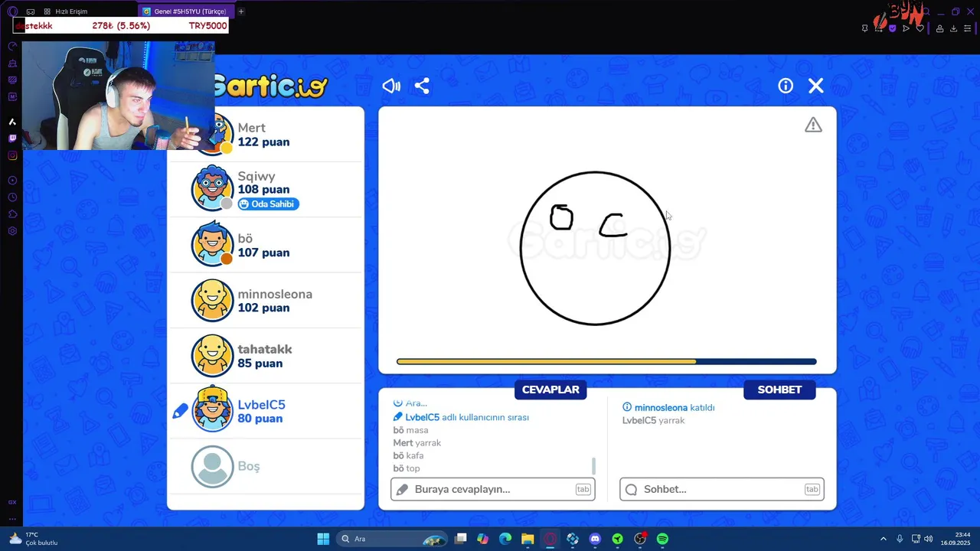Viewport: 980px width, 551px height.
Task: Toggle the Opera ad blocker shield
Action: [x=892, y=28]
